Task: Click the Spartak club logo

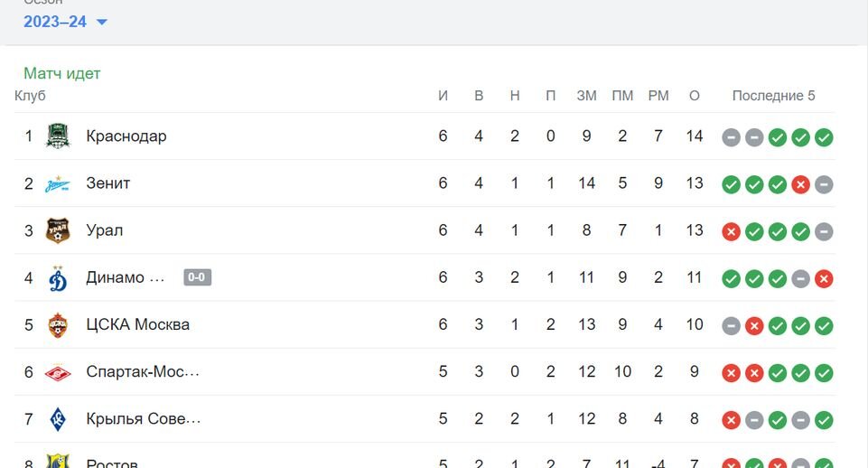Action: pyautogui.click(x=58, y=372)
